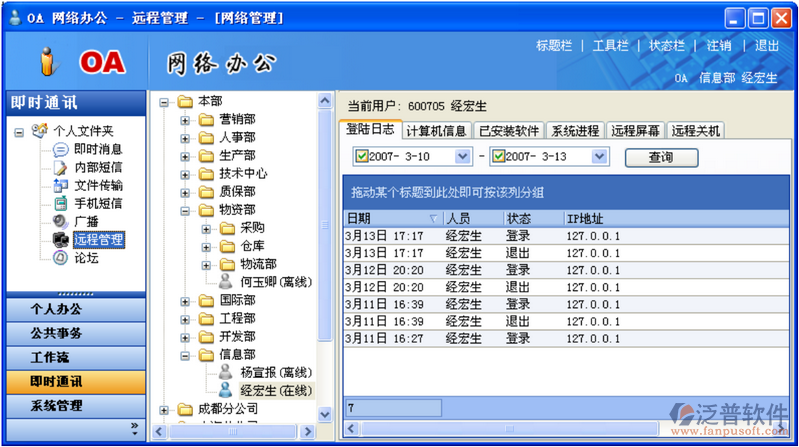Click 退出 exit link
The height and width of the screenshot is (447, 799).
click(x=767, y=46)
